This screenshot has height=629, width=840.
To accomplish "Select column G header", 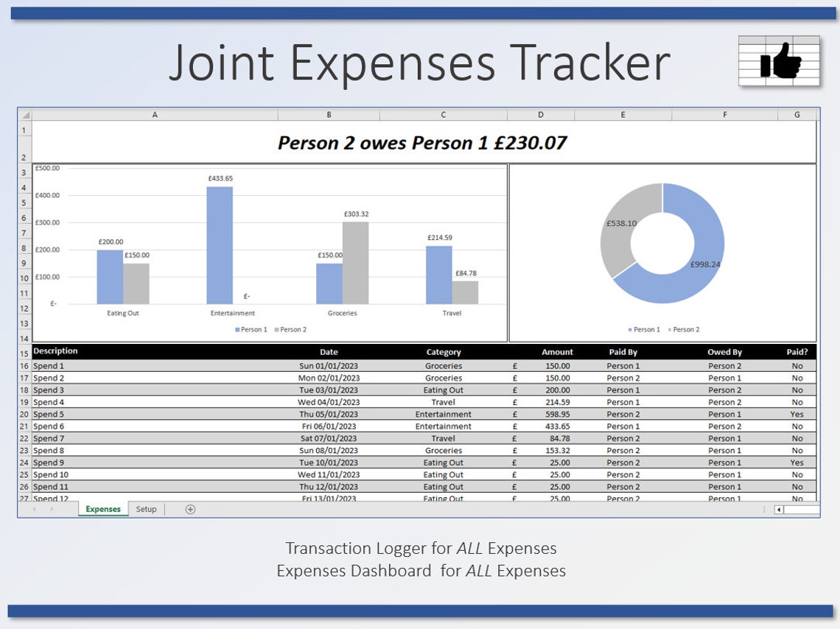I will click(797, 115).
